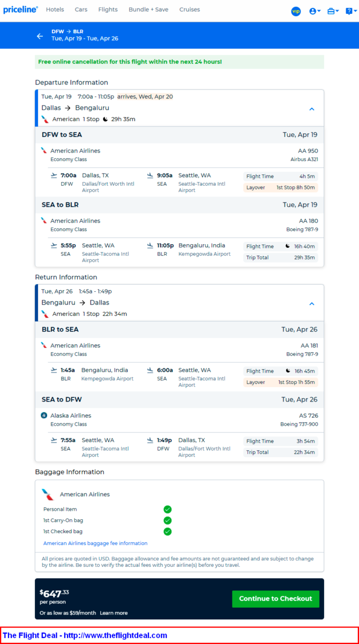Screen dimensions: 359x644
Task: Click the 1st Checked bag checkmark
Action: tap(167, 532)
